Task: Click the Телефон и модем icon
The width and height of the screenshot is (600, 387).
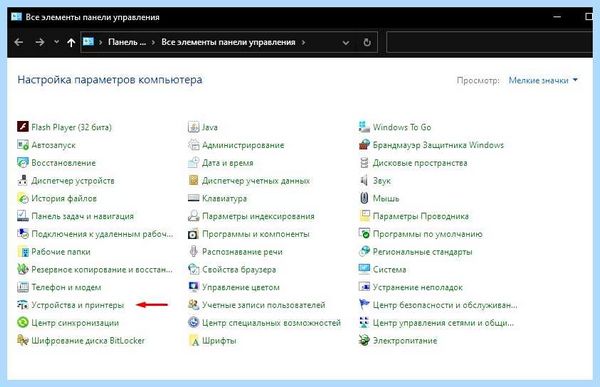Action: [x=23, y=287]
